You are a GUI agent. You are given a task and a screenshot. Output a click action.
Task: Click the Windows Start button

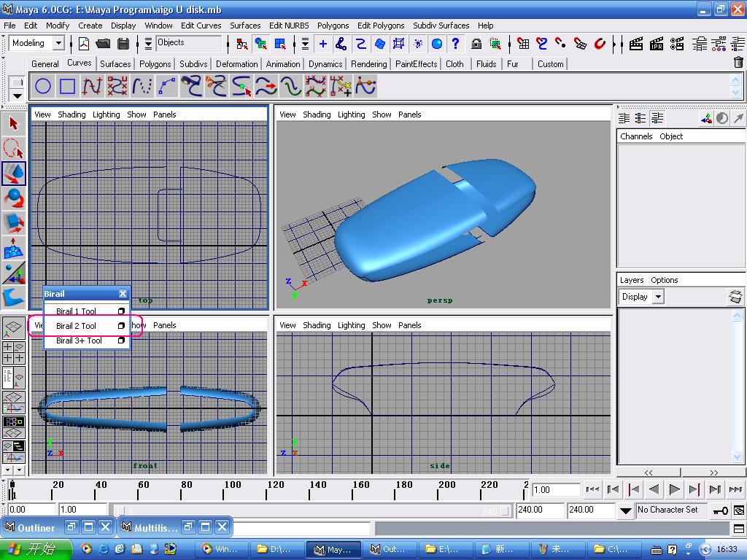(36, 549)
